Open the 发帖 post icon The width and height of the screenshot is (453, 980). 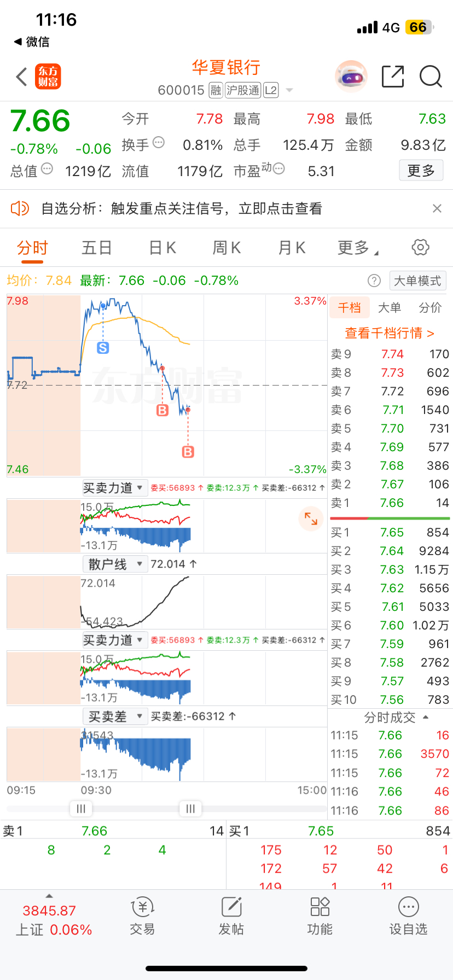231,916
